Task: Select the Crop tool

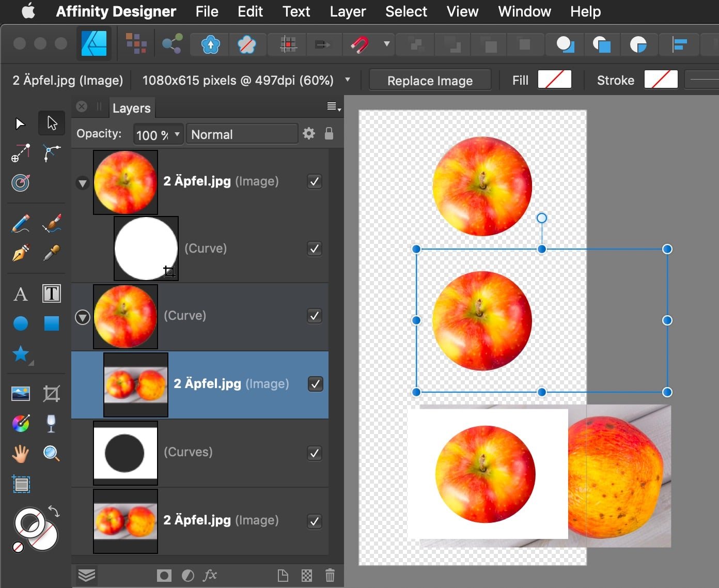Action: pyautogui.click(x=51, y=394)
